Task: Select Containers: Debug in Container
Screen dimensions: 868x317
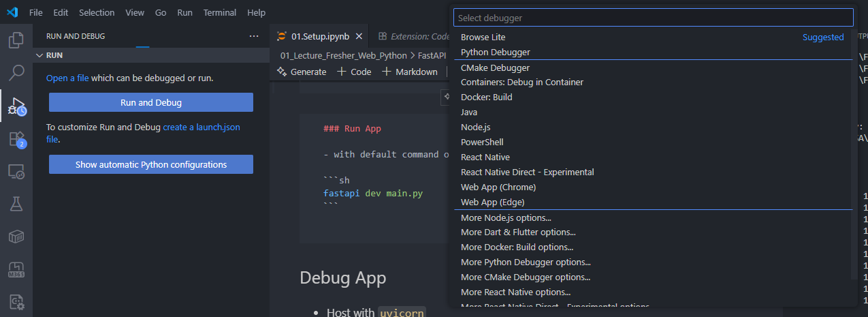Action: click(653, 82)
